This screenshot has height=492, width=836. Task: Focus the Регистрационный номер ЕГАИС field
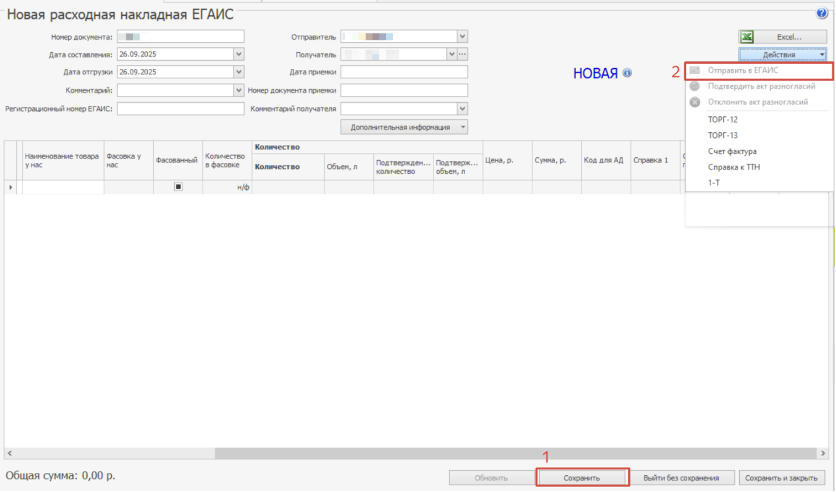181,108
